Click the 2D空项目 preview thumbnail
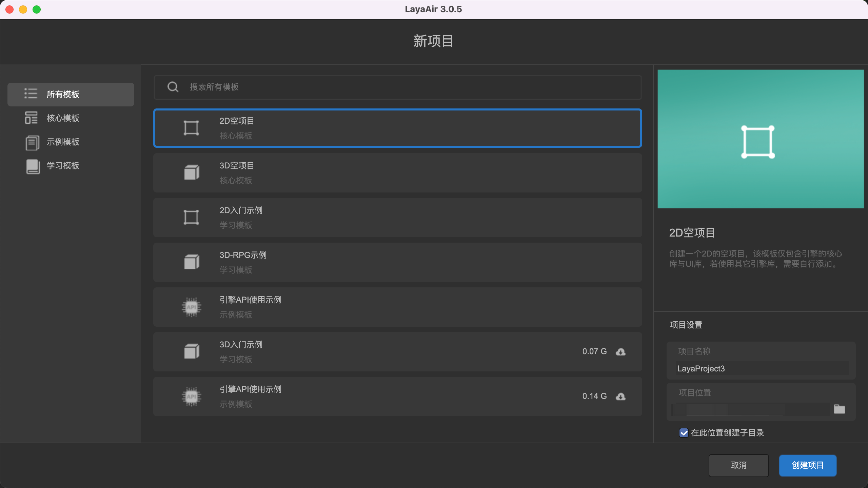The height and width of the screenshot is (488, 868). pyautogui.click(x=761, y=139)
